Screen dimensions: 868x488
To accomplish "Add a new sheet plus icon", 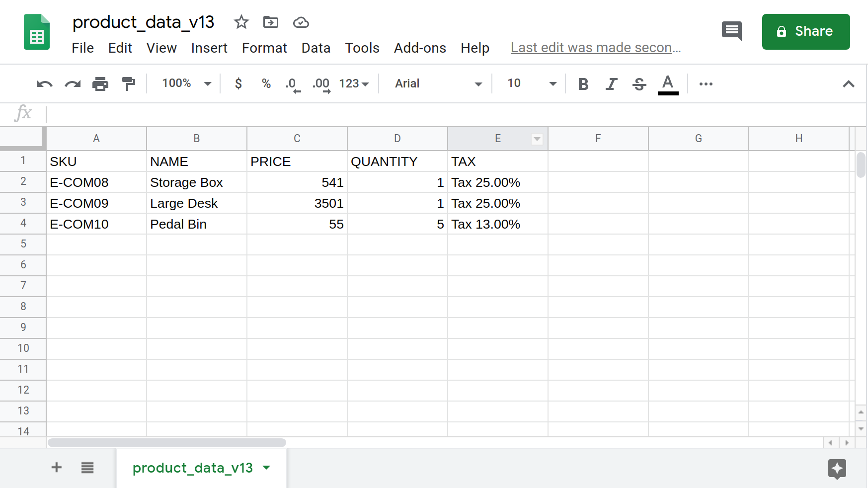I will tap(57, 467).
